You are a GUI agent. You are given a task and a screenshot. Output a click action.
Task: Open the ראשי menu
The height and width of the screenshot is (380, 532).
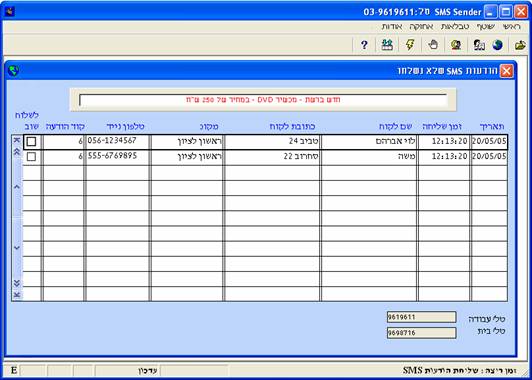pyautogui.click(x=511, y=26)
